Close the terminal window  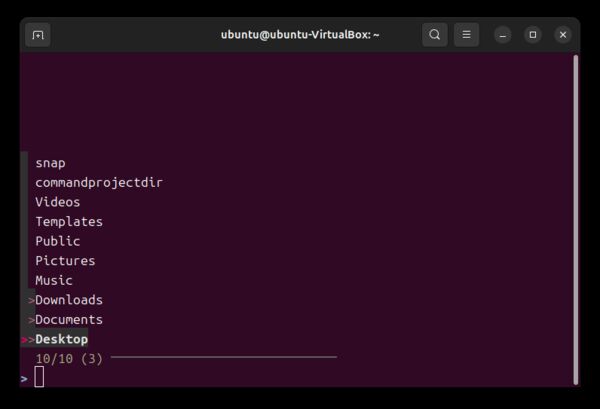tap(563, 35)
